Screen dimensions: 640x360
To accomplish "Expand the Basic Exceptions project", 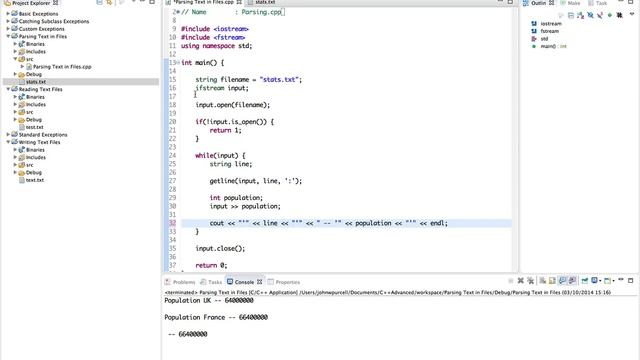I will (8, 14).
